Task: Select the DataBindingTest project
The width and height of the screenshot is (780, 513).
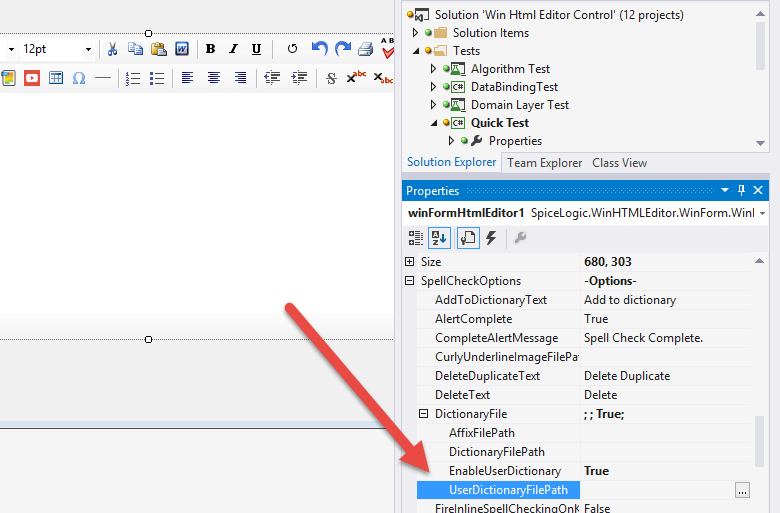Action: (x=514, y=87)
